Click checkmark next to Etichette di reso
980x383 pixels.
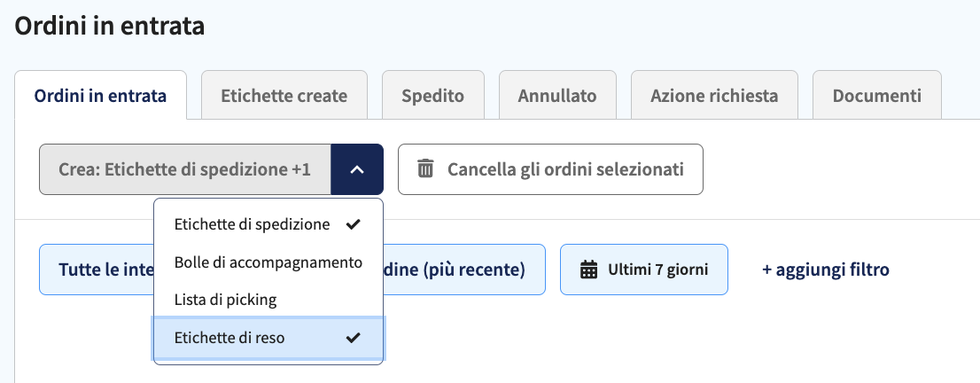(x=354, y=338)
